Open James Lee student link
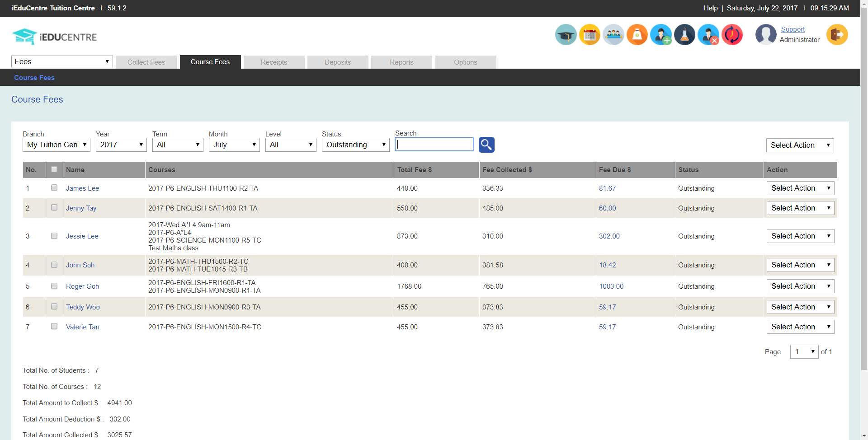 click(82, 188)
